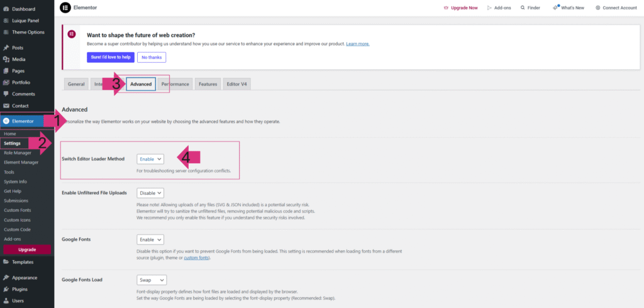
Task: Open the Editor V4 tab
Action: pyautogui.click(x=237, y=84)
